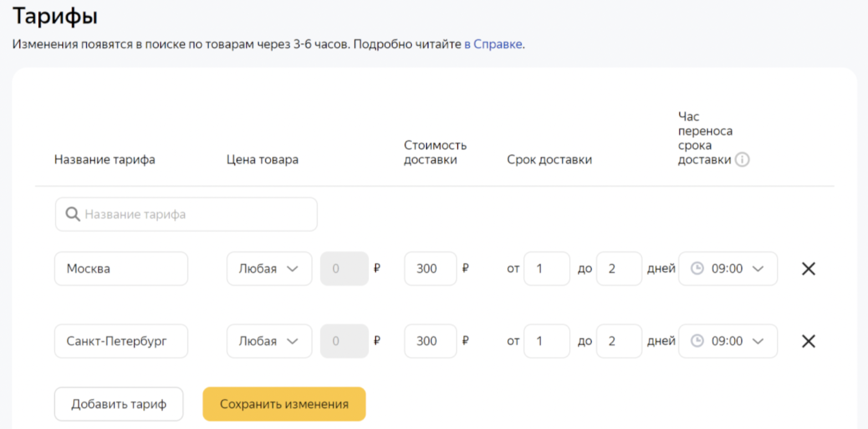Click the 'до' days field in Санкт-Петербург row
This screenshot has height=429, width=868.
(x=619, y=341)
